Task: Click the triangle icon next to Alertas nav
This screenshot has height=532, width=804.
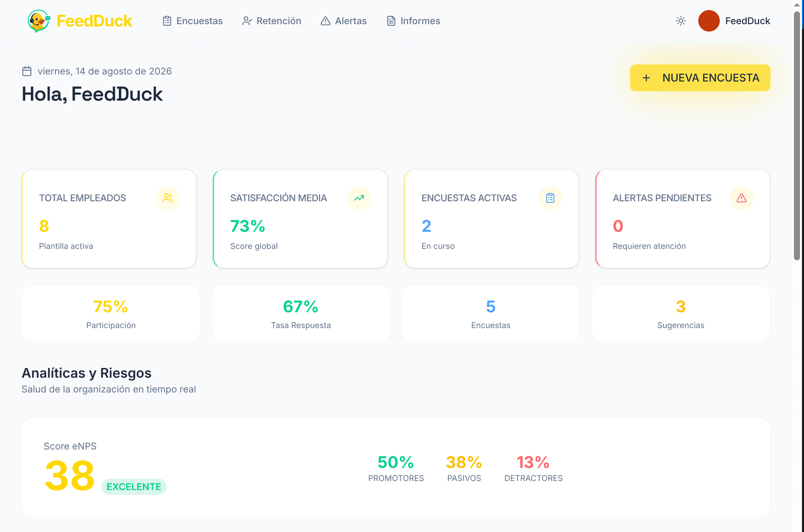Action: [x=325, y=21]
